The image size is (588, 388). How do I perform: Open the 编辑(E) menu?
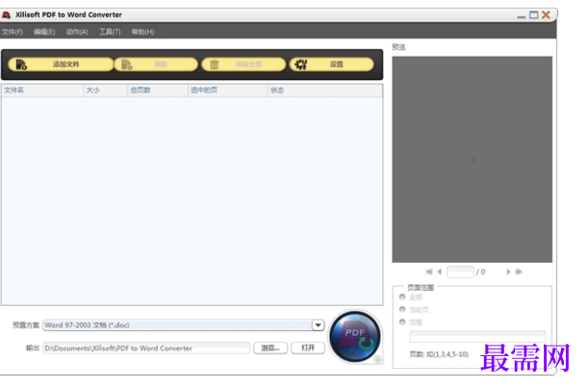pyautogui.click(x=44, y=32)
